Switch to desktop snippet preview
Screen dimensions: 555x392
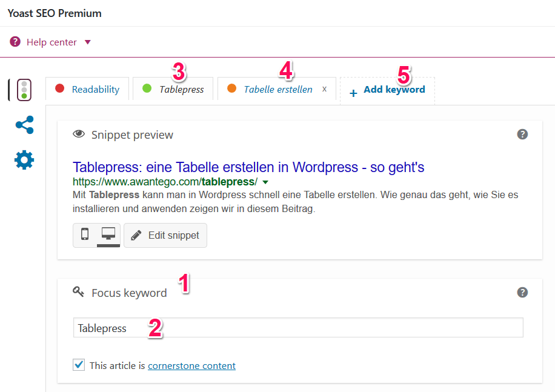pyautogui.click(x=108, y=234)
